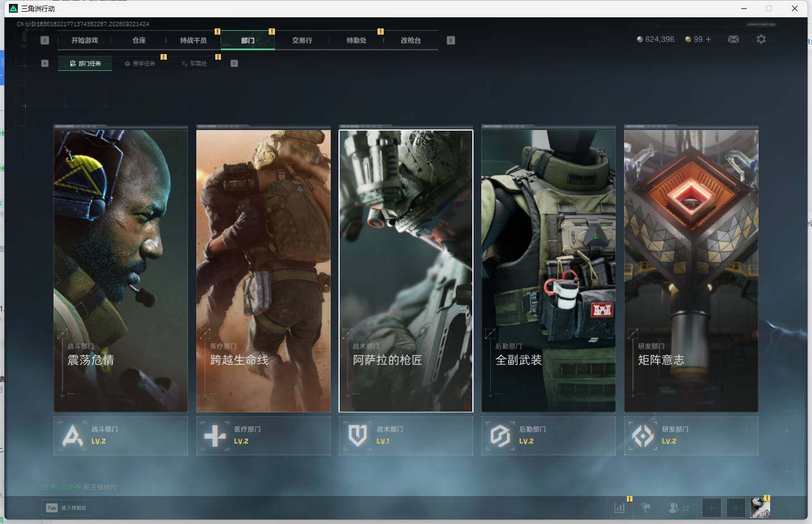
Task: Click the CN UID text at top left
Action: pyautogui.click(x=83, y=24)
